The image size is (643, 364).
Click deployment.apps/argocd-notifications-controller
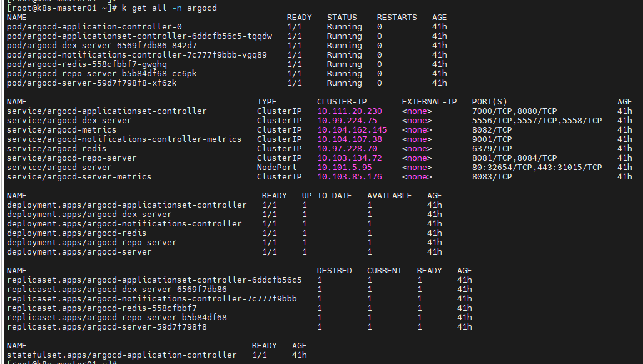[124, 224]
